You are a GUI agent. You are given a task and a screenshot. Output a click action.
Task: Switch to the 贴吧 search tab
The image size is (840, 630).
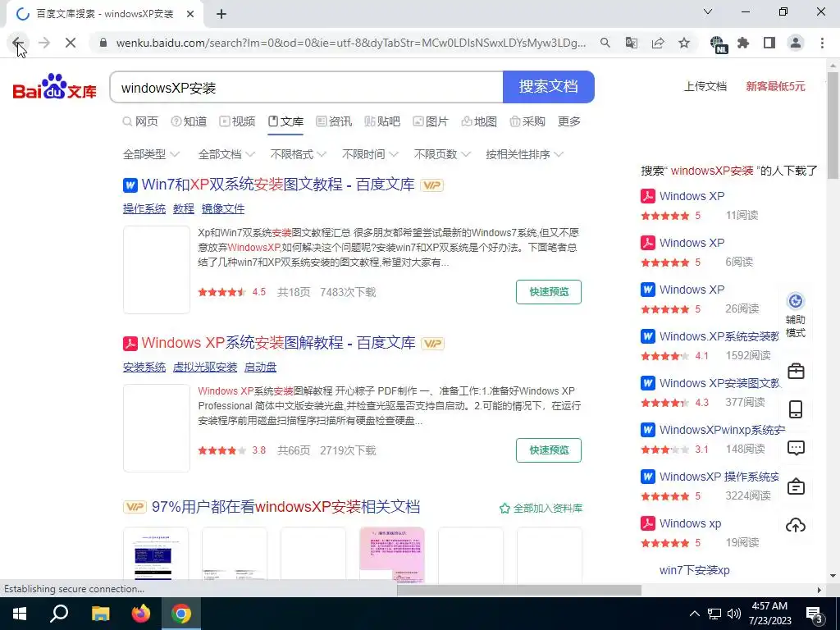(382, 121)
